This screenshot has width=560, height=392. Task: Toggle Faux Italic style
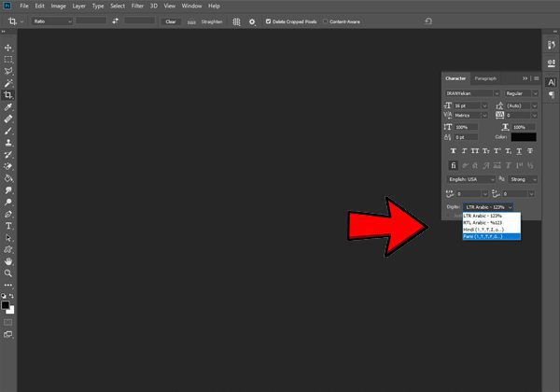(464, 151)
